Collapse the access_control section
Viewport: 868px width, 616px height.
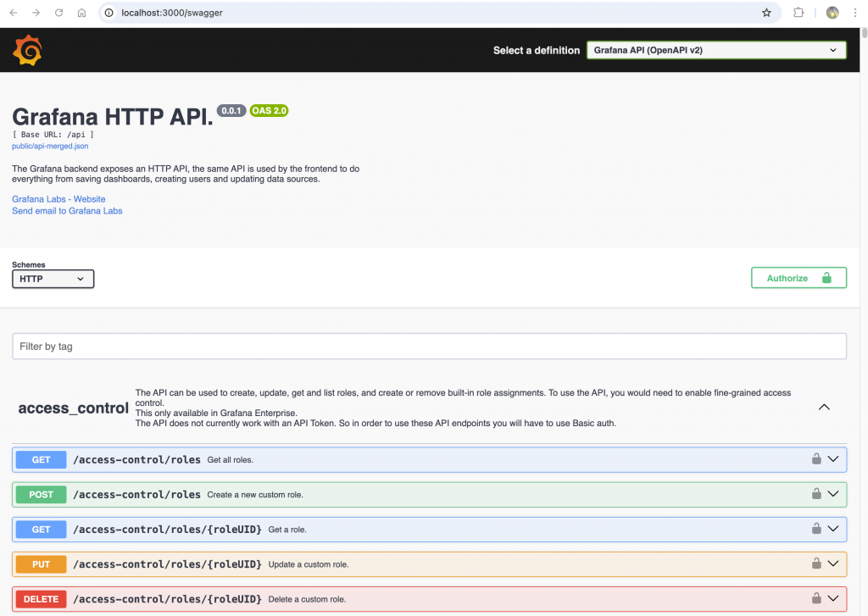click(824, 408)
